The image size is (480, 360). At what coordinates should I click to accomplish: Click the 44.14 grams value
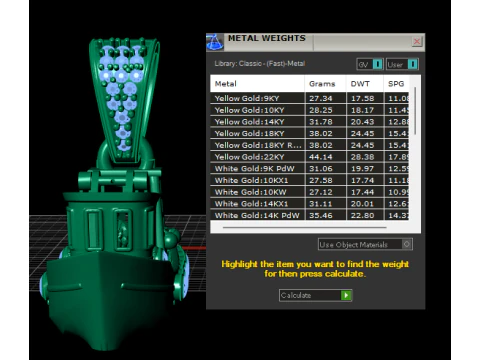(x=321, y=157)
